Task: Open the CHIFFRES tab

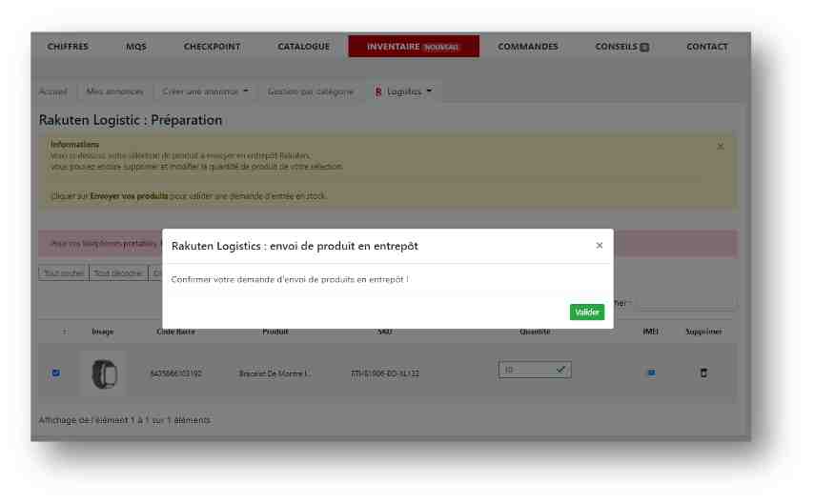Action: click(x=68, y=46)
